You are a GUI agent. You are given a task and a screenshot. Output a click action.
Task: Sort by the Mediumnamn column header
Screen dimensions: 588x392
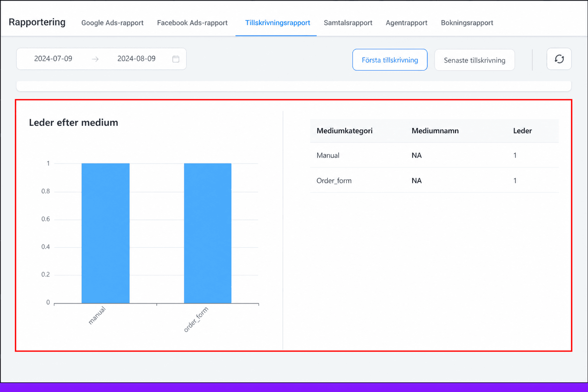click(x=435, y=131)
